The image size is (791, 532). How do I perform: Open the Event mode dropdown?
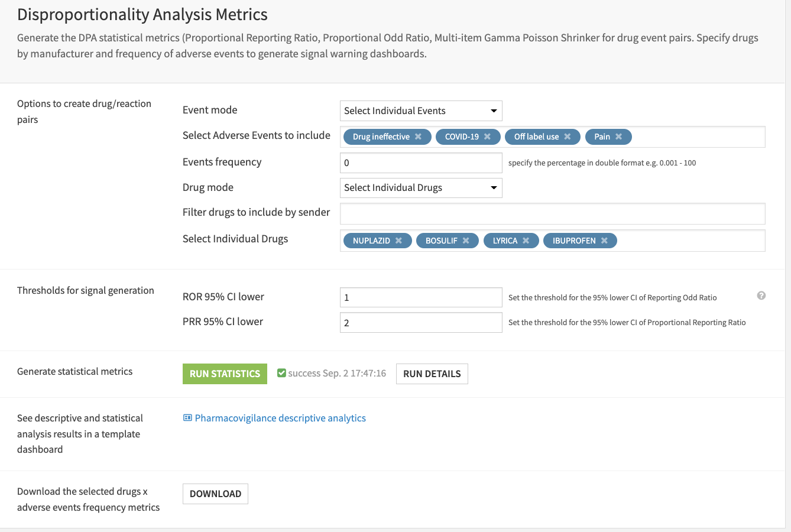(x=421, y=111)
